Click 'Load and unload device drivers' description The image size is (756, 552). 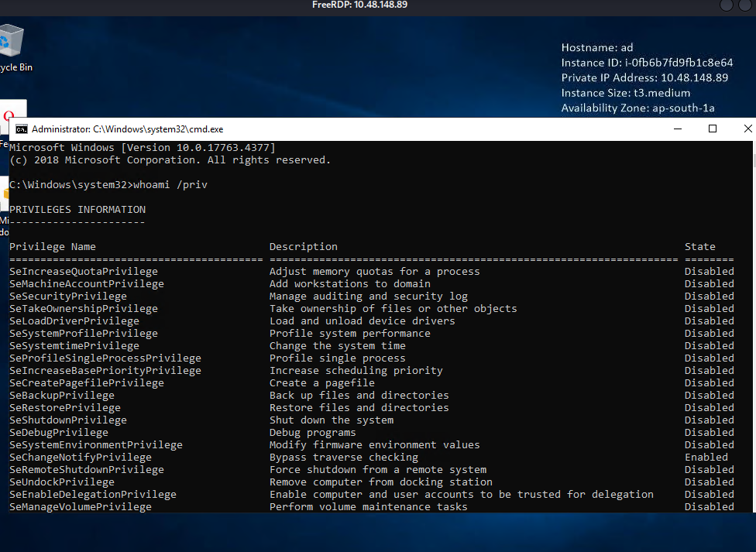pos(362,321)
